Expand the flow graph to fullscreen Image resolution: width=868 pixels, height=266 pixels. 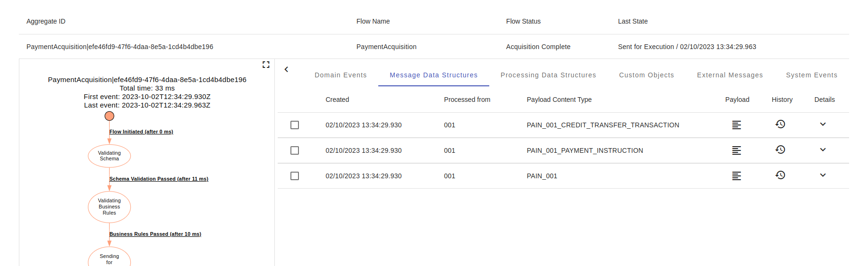pos(266,65)
